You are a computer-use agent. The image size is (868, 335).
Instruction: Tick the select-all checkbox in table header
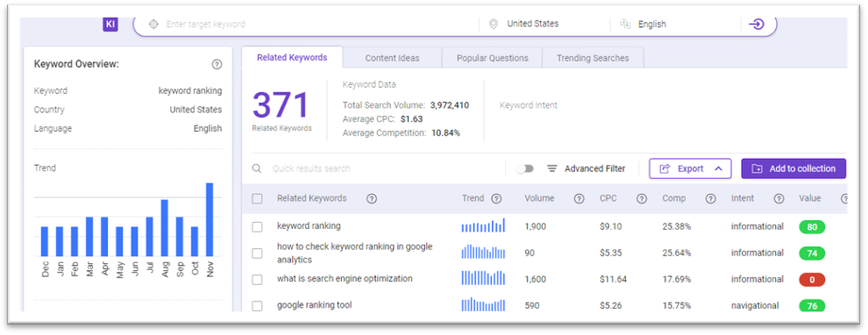pos(257,199)
